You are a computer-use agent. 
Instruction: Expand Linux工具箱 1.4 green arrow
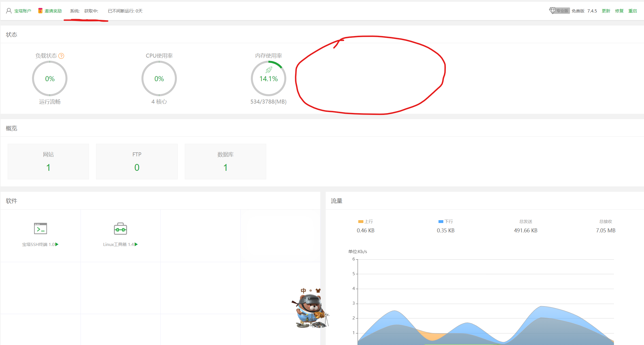(x=136, y=244)
